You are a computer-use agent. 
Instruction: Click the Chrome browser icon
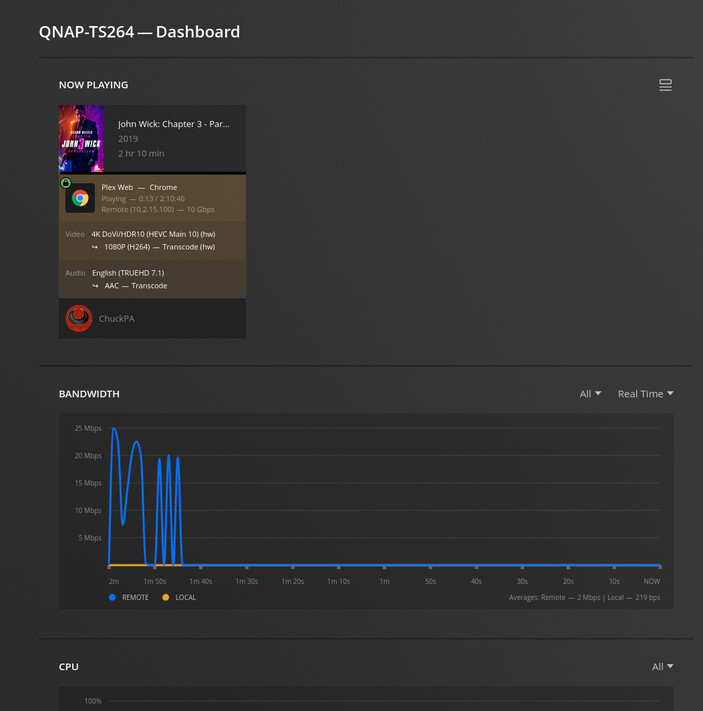click(x=80, y=198)
